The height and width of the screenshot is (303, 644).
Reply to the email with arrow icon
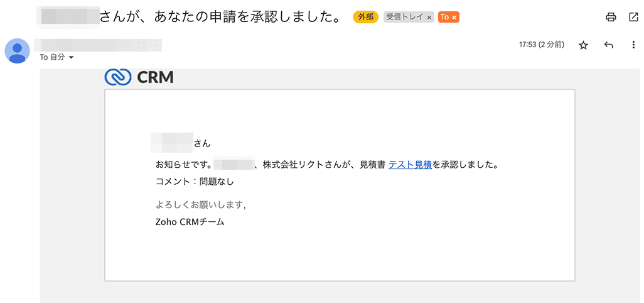609,45
